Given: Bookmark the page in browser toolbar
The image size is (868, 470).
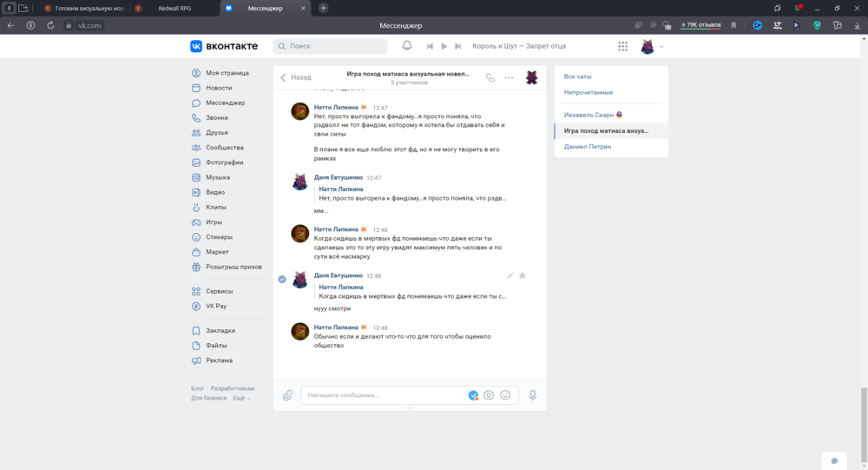Looking at the screenshot, I should 733,25.
